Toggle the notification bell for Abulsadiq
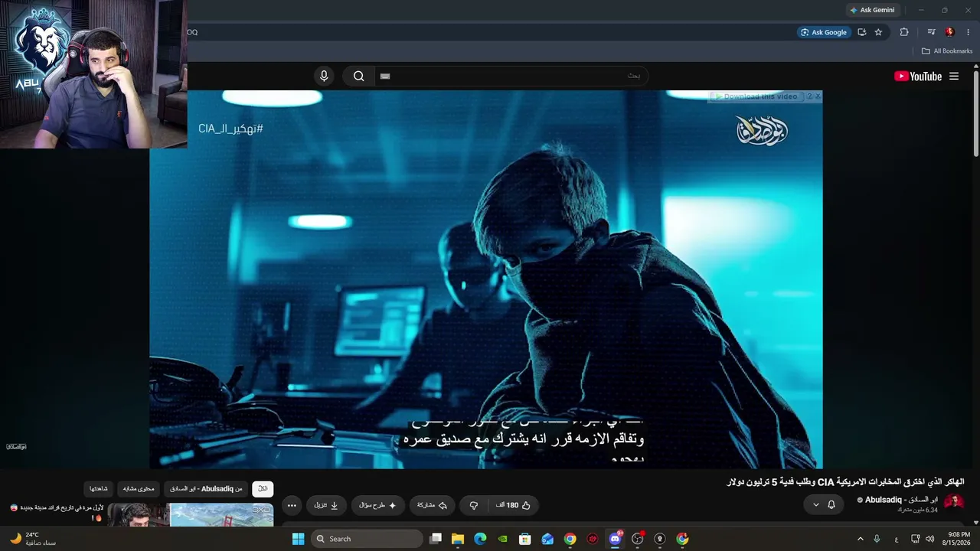The width and height of the screenshot is (980, 551). tap(831, 505)
